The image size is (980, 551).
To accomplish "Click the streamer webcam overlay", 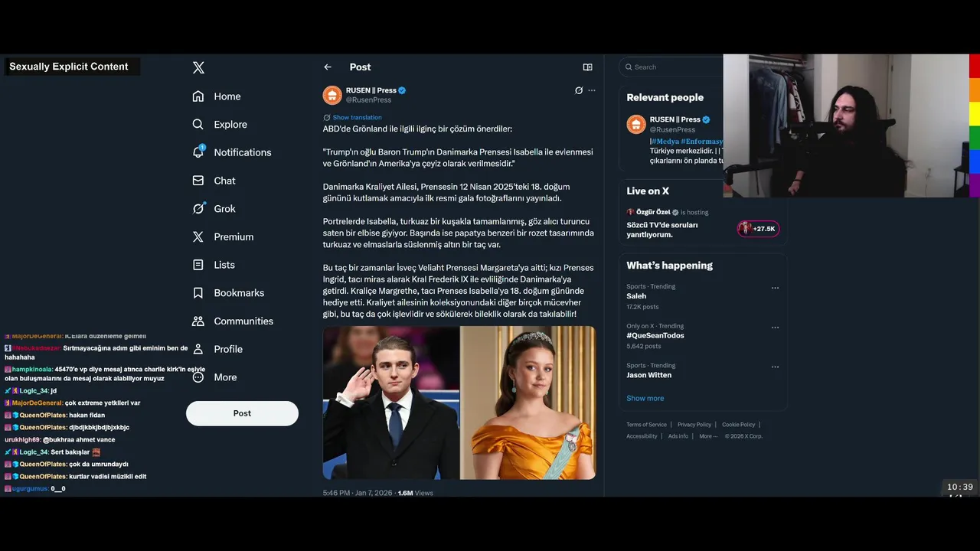I will coord(846,126).
